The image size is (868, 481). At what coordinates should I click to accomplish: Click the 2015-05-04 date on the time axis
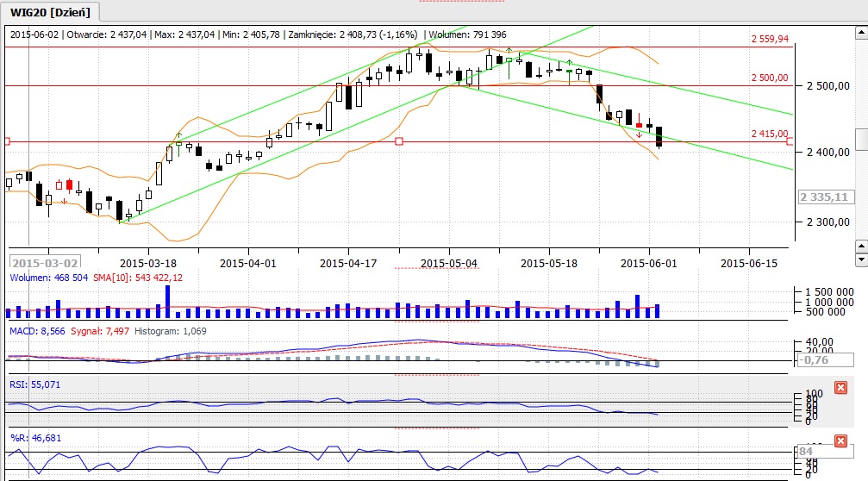(449, 264)
